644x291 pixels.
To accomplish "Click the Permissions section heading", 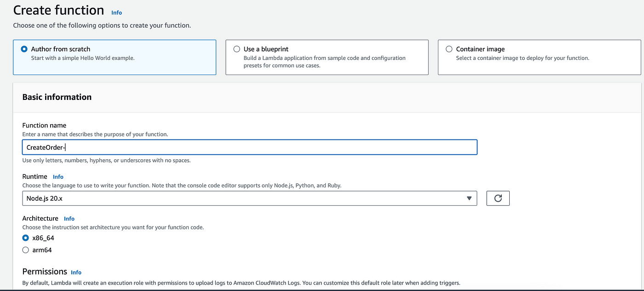I will coord(45,272).
